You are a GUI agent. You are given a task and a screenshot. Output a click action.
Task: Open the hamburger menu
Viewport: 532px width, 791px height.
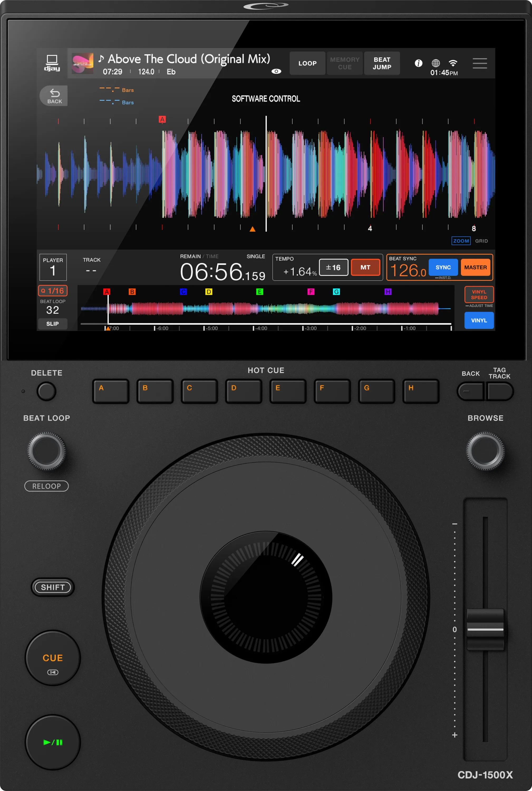[x=480, y=63]
